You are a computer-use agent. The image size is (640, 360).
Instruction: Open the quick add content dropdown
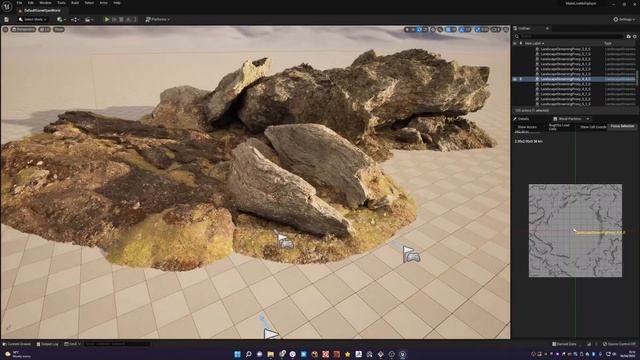(x=61, y=19)
